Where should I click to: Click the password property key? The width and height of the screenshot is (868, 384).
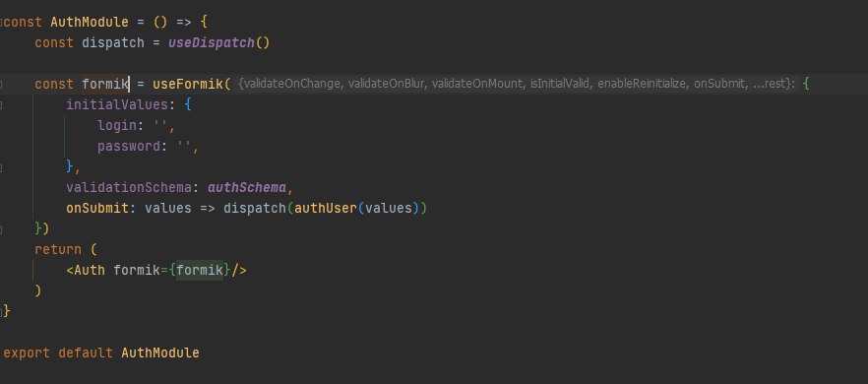click(x=128, y=147)
